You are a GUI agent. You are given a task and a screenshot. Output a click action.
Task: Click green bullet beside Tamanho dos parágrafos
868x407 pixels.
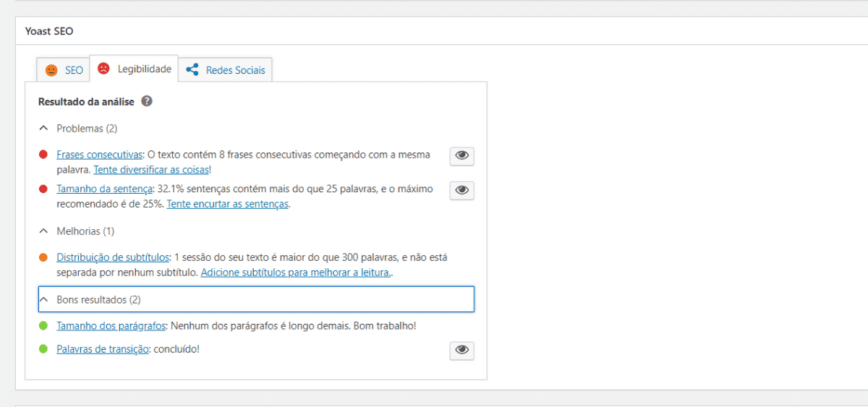(x=43, y=326)
